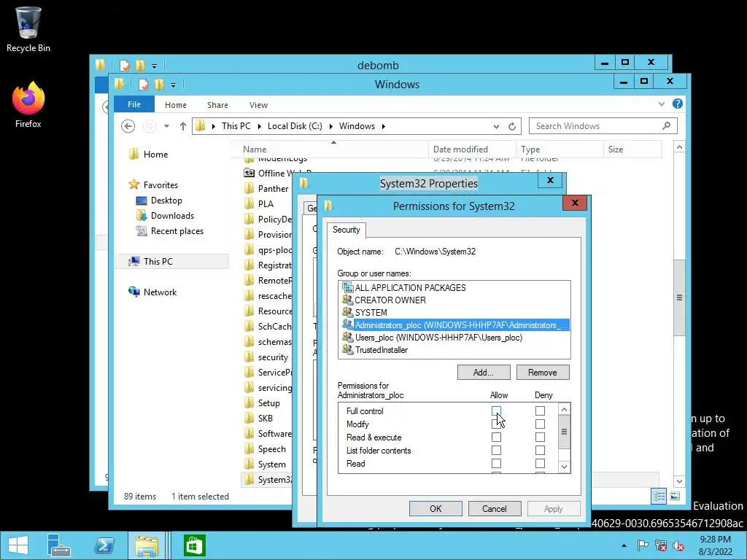The height and width of the screenshot is (560, 747).
Task: Select This PC in navigation pane
Action: tap(171, 262)
